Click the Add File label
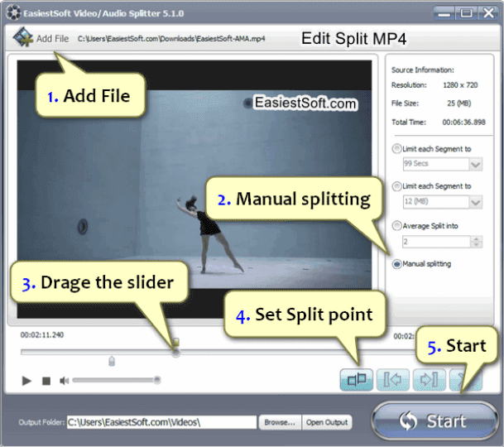The image size is (504, 447). [x=52, y=39]
